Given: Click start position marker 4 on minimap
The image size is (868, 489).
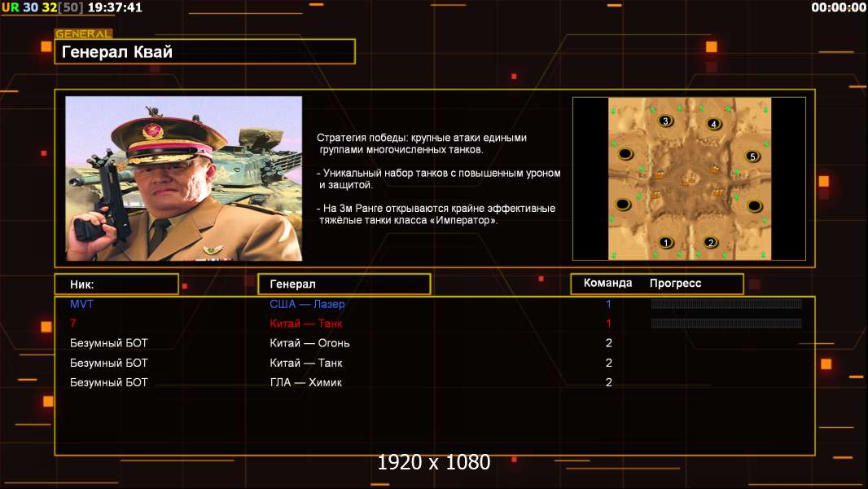Looking at the screenshot, I should click(x=714, y=124).
